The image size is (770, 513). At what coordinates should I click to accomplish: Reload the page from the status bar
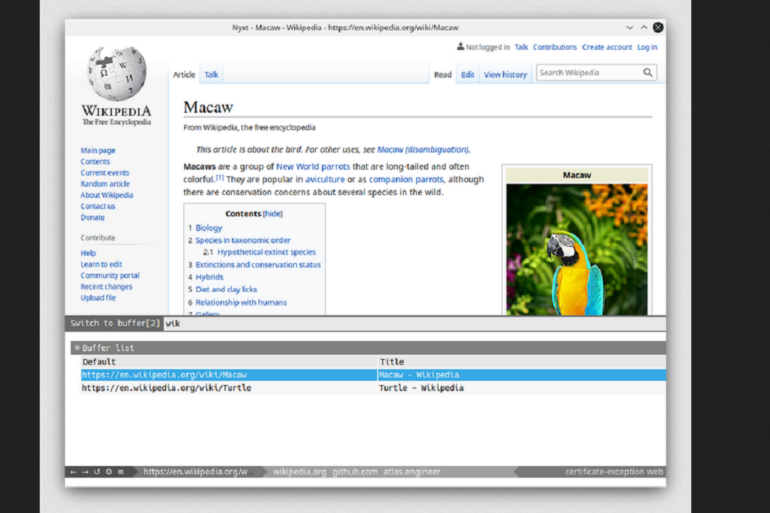pos(97,472)
